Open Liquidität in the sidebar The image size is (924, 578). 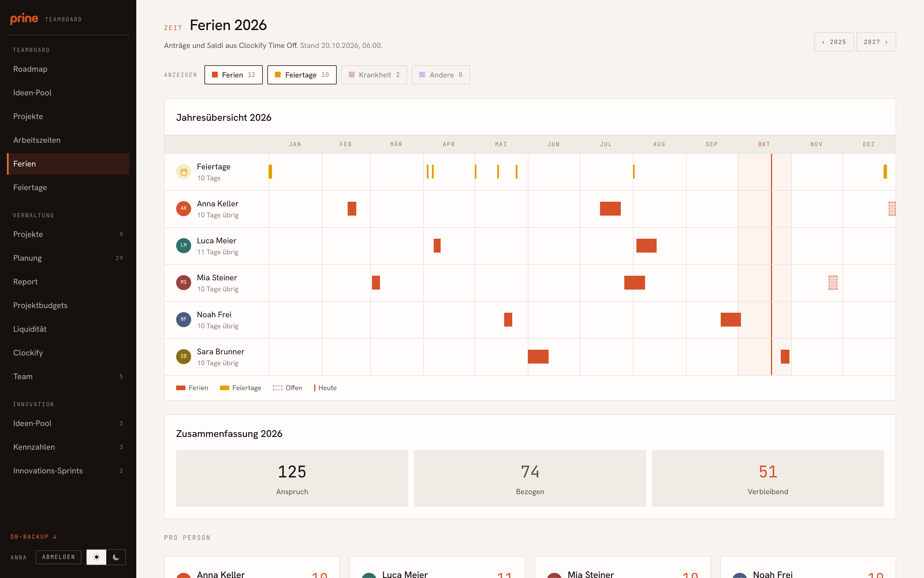click(68, 329)
